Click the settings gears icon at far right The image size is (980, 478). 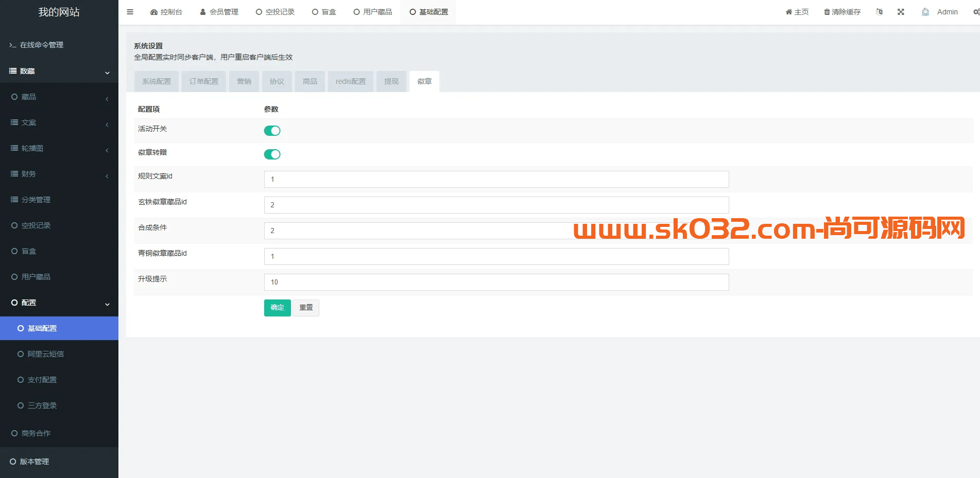tap(976, 12)
